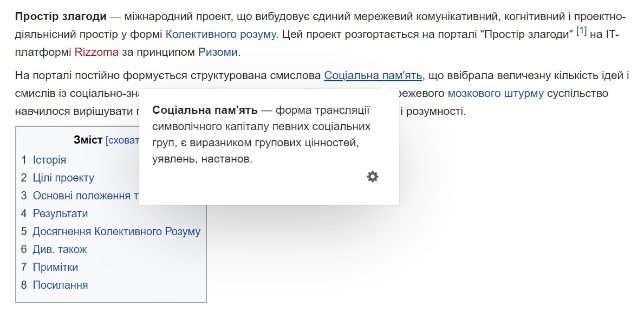Image resolution: width=644 pixels, height=318 pixels.
Task: Open the Ризоми article link
Action: coord(218,53)
